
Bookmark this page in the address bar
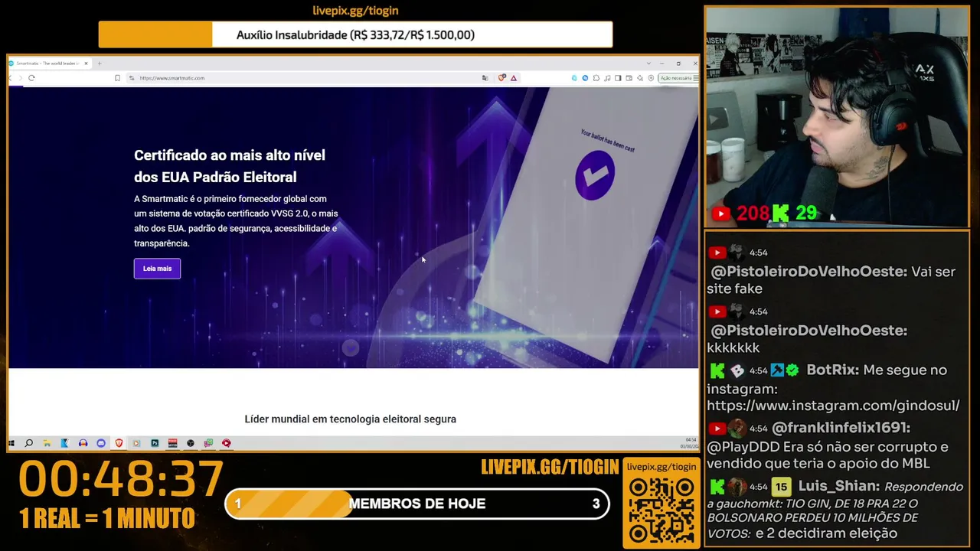pos(117,78)
